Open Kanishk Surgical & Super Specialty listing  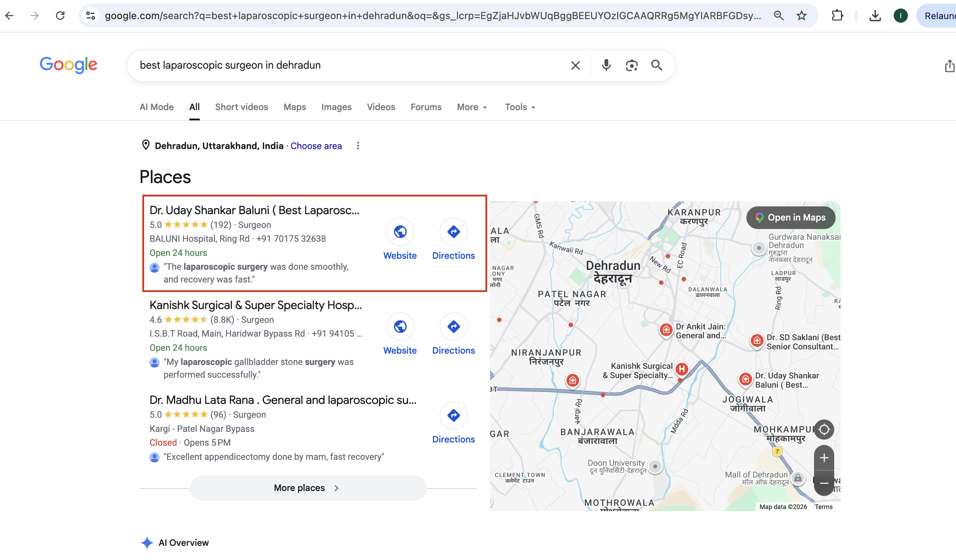tap(255, 305)
